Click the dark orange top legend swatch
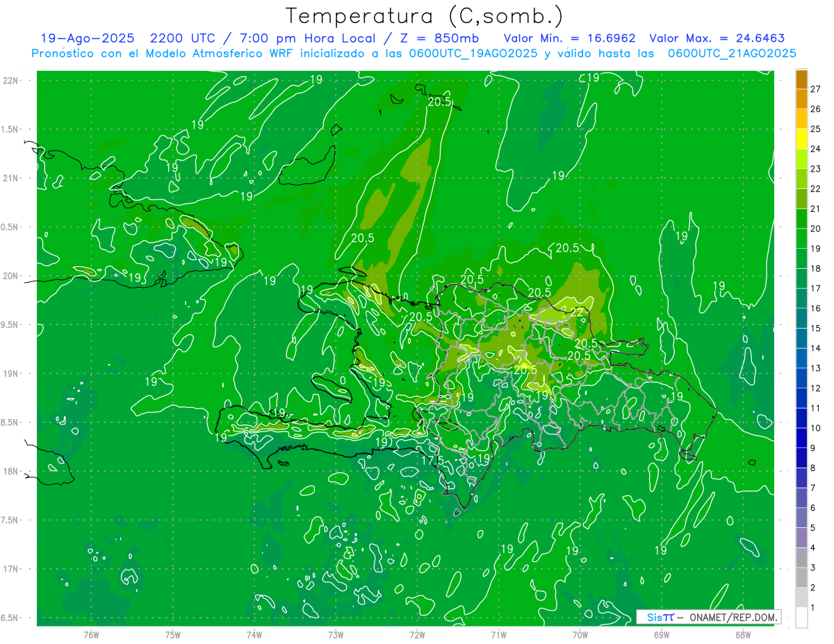The height and width of the screenshot is (644, 834). pyautogui.click(x=801, y=79)
